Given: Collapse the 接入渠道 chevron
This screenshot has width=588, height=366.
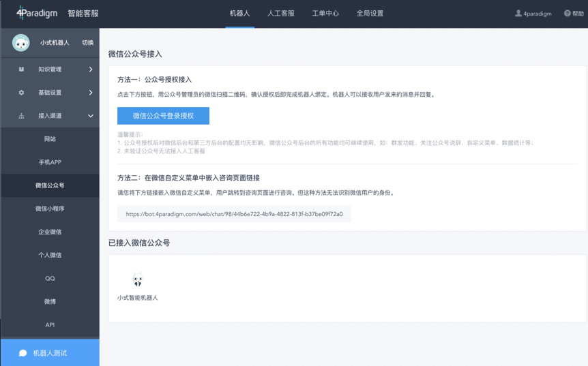Looking at the screenshot, I should coord(91,116).
